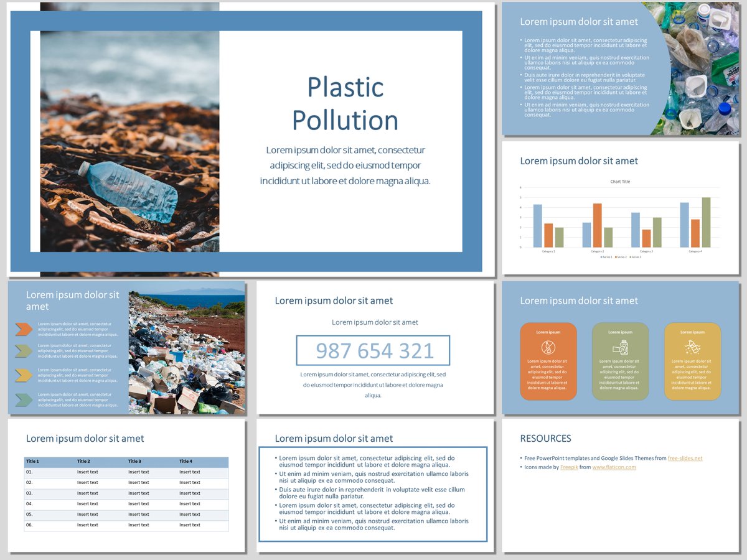The width and height of the screenshot is (747, 560).
Task: Click the heading above the 987 654 321 box
Action: coord(334,301)
